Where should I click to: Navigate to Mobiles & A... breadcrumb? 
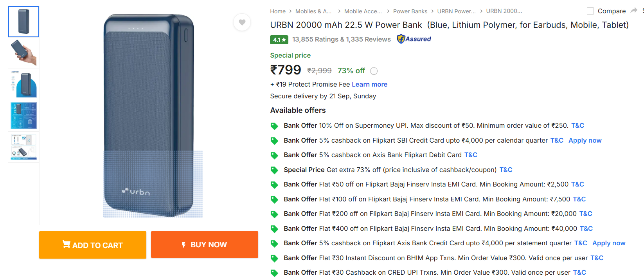[313, 11]
